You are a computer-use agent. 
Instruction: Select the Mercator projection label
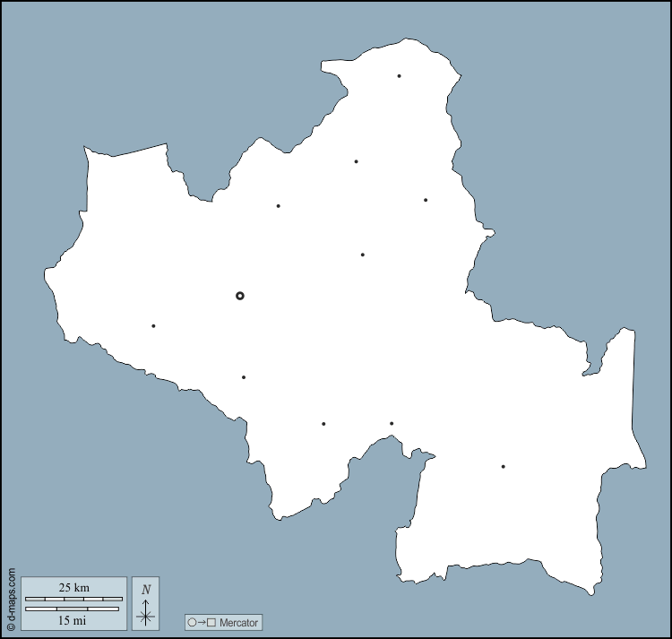238,622
